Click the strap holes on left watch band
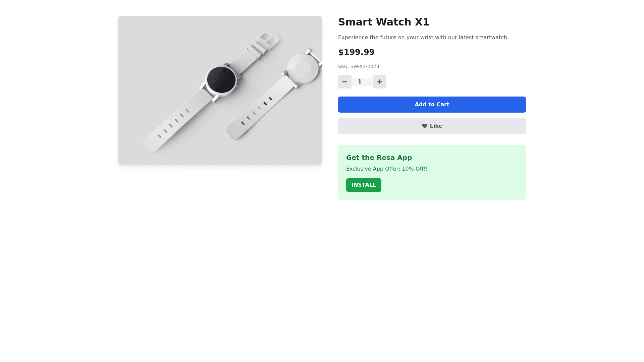Viewport: 644px width, 362px height. (x=173, y=123)
